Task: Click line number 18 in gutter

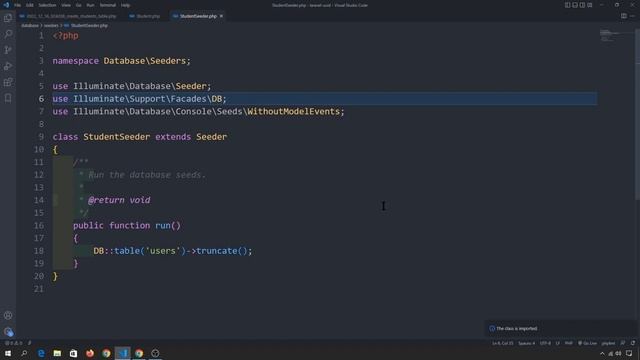Action: pyautogui.click(x=39, y=251)
